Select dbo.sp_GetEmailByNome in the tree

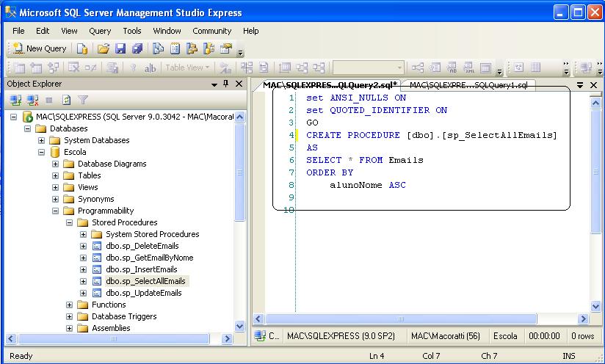149,258
